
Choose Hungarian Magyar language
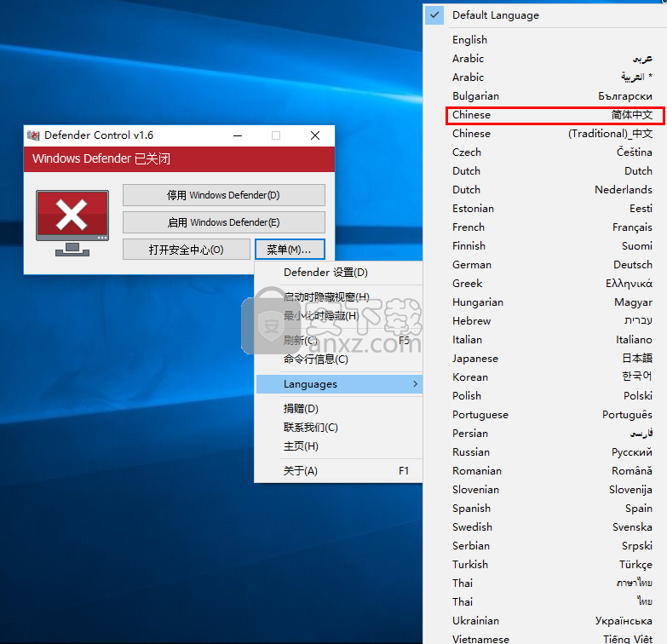[x=546, y=302]
